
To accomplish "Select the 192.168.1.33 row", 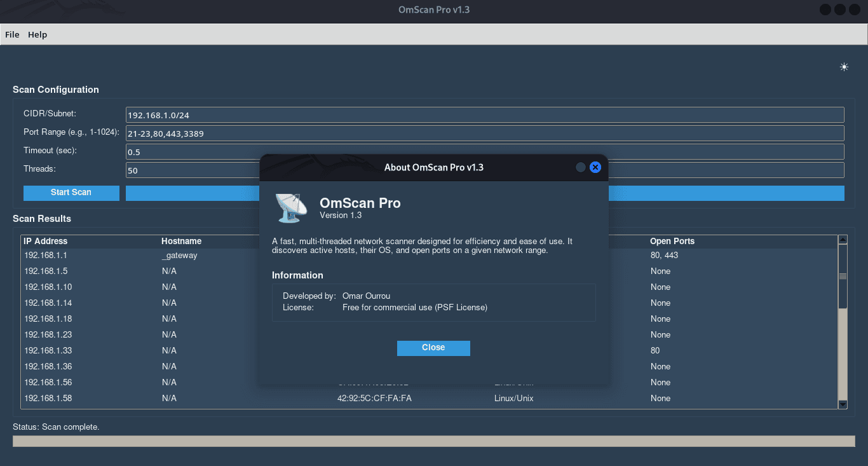I will click(430, 351).
